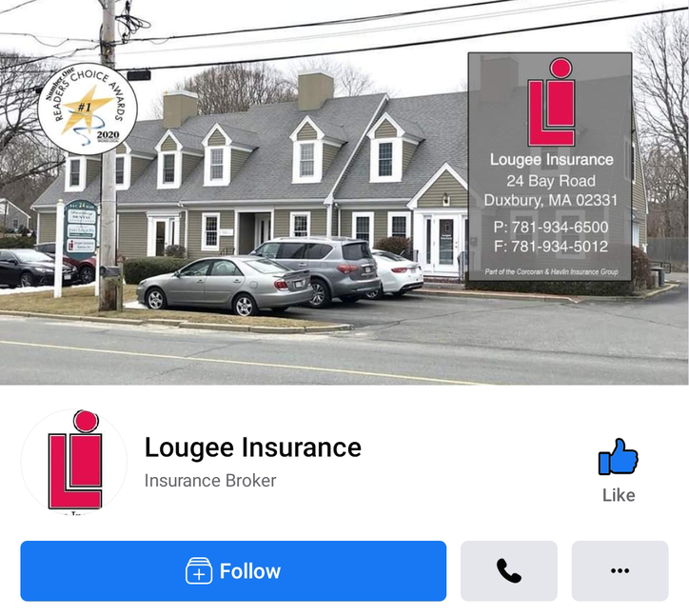The width and height of the screenshot is (689, 616).
Task: Tap the phone call icon button
Action: tap(509, 570)
